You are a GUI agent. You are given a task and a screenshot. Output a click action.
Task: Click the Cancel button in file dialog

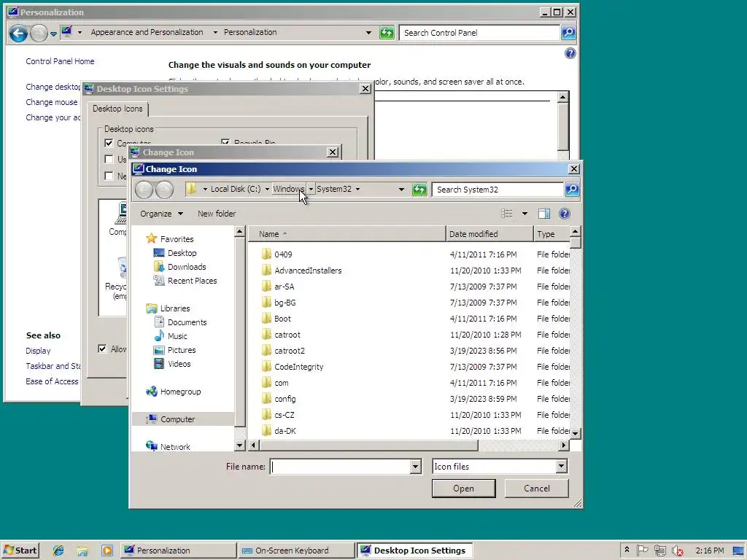click(536, 488)
